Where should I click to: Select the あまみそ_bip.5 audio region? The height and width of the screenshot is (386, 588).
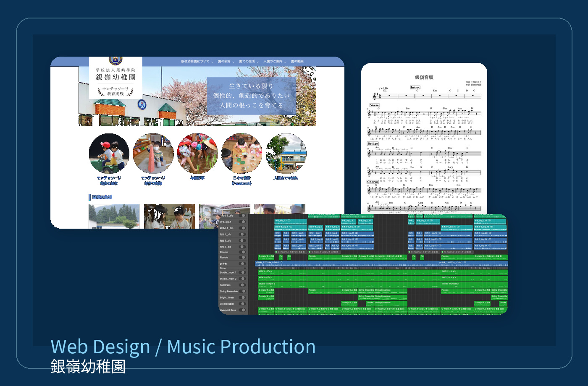tap(291, 228)
